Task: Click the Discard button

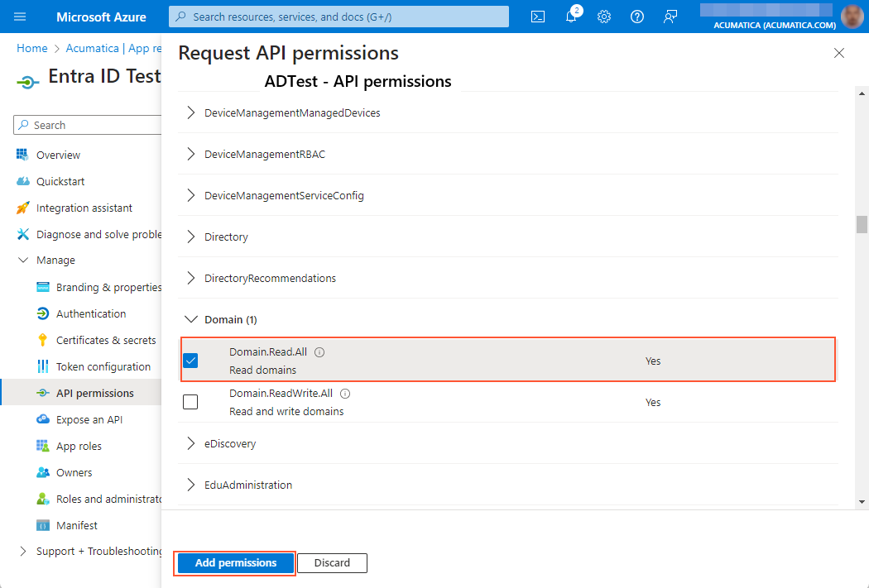Action: pos(332,563)
